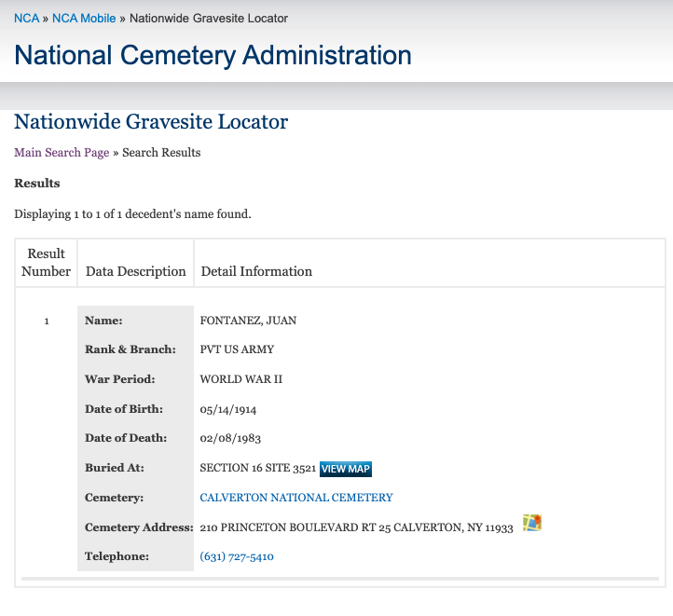Open the NCA Mobile breadcrumb link
The image size is (673, 616).
tap(84, 19)
